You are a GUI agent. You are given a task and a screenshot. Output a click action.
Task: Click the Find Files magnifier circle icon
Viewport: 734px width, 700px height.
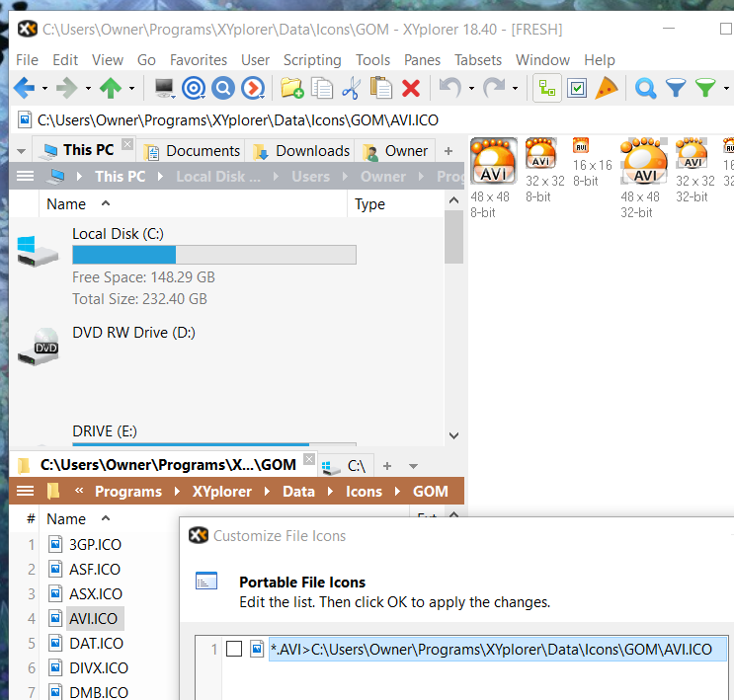223,88
